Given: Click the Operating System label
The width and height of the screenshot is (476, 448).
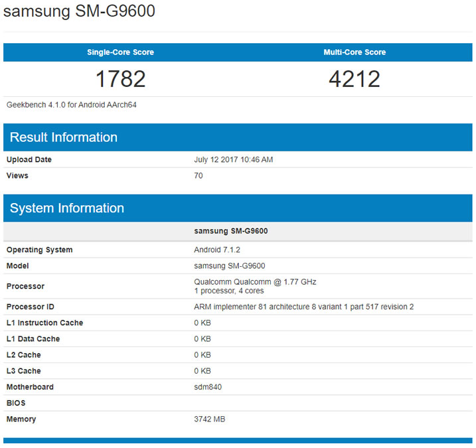Looking at the screenshot, I should click(x=39, y=250).
